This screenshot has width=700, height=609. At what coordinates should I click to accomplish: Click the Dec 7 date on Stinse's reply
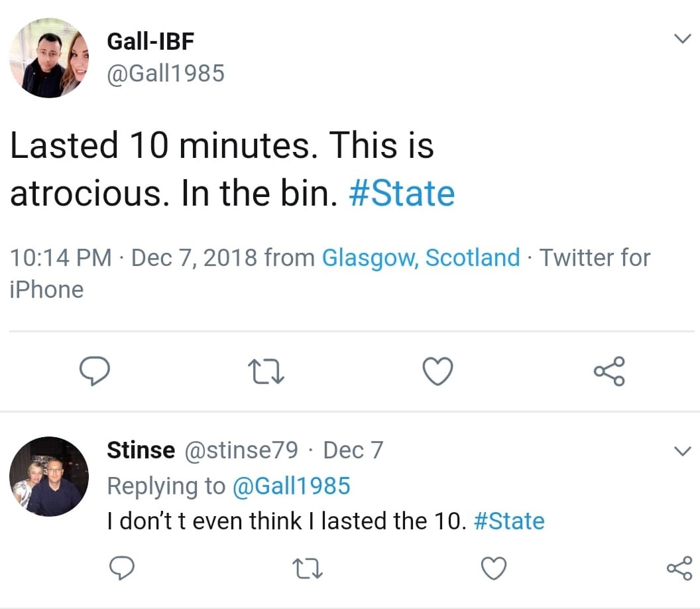click(353, 450)
